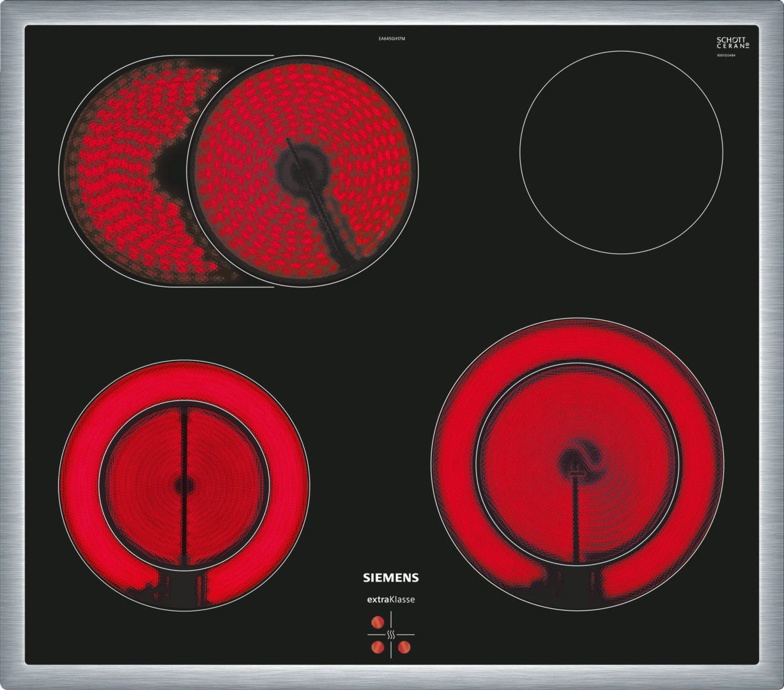Click the SCHOTT CERAN logo

point(732,43)
